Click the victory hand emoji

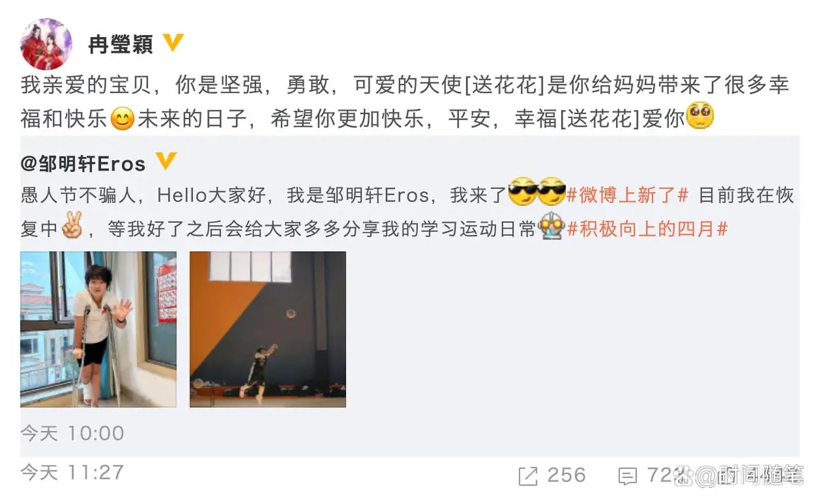[x=72, y=228]
